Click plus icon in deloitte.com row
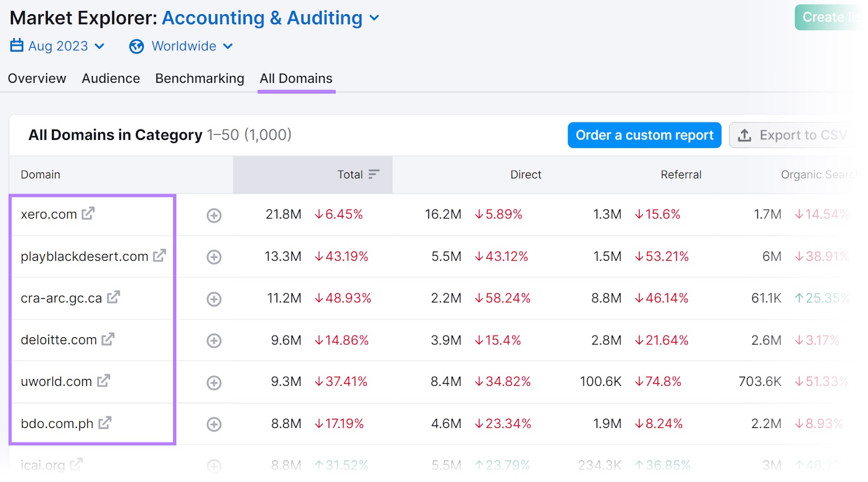Image resolution: width=868 pixels, height=482 pixels. (x=214, y=340)
